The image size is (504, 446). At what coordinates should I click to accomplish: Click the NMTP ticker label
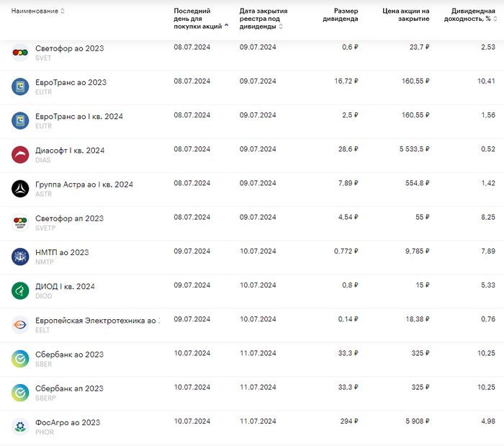coord(45,262)
